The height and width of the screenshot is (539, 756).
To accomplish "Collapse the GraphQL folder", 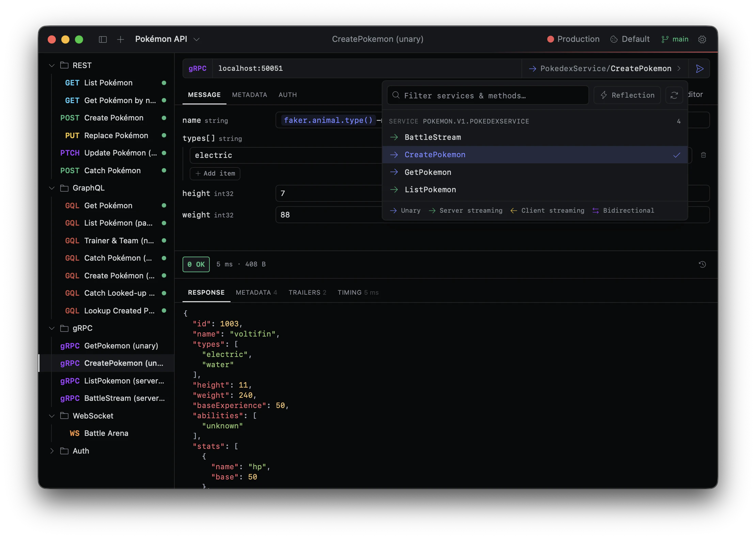I will [x=52, y=188].
